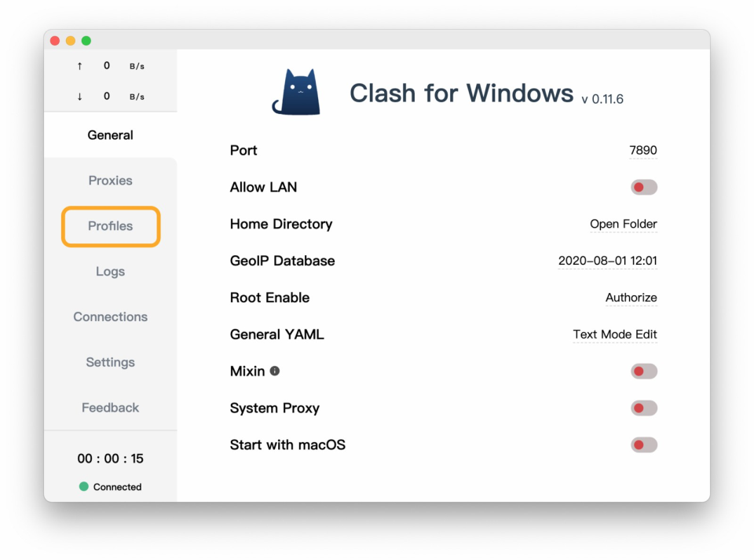
Task: Click Open Folder for Home Directory
Action: click(624, 224)
